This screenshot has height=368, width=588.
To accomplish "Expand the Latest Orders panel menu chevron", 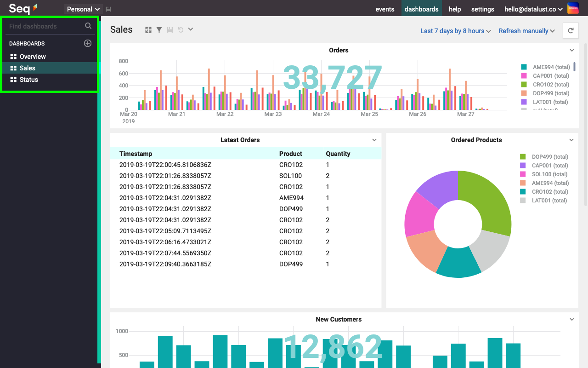I will point(374,140).
